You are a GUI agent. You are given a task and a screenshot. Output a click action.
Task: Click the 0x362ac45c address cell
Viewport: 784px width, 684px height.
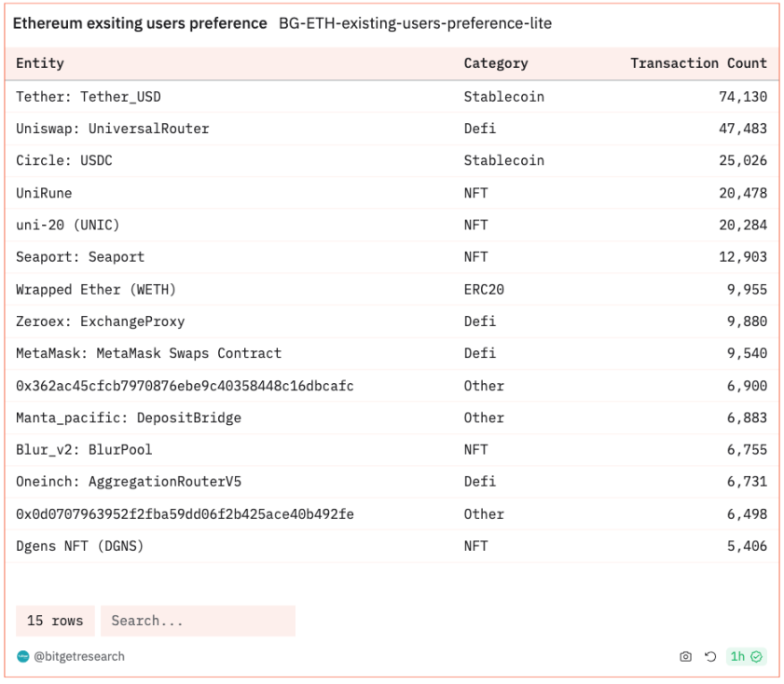(x=185, y=386)
